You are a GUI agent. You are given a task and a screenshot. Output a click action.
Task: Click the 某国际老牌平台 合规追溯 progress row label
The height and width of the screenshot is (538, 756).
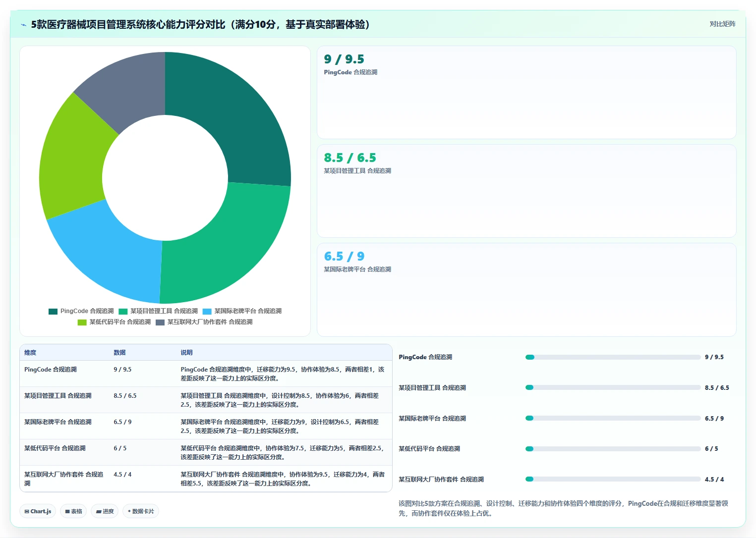click(x=432, y=419)
